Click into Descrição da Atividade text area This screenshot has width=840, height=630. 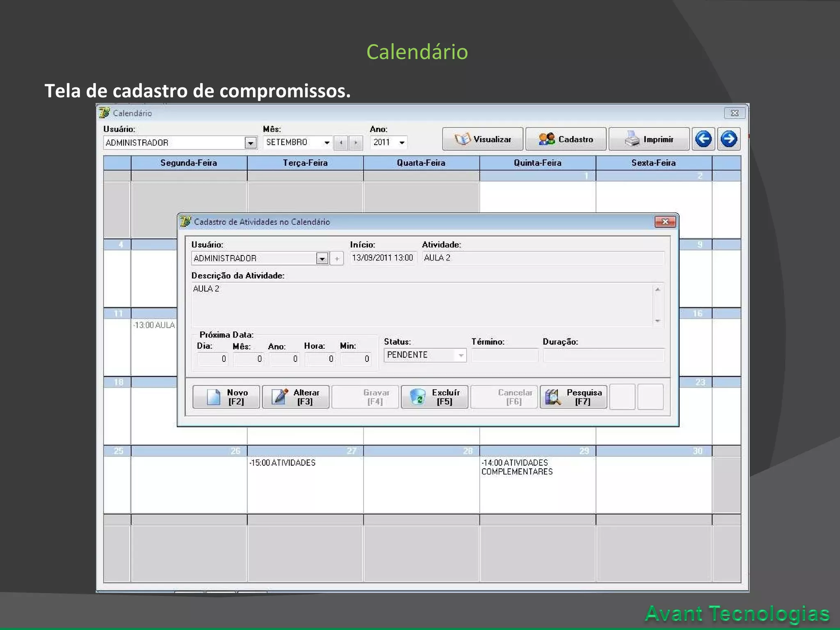pyautogui.click(x=422, y=304)
